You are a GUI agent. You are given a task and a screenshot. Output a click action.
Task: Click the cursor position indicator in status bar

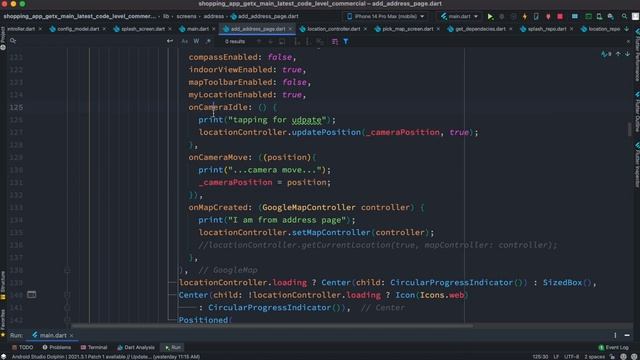click(540, 357)
